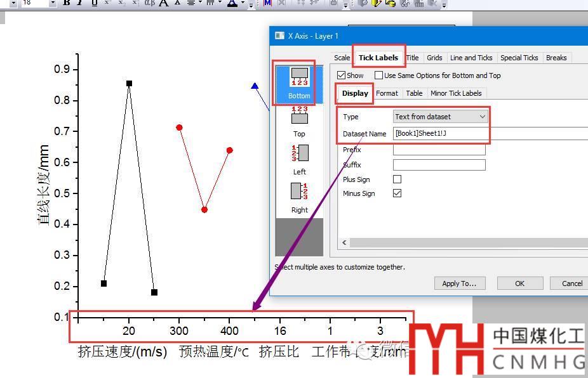Select the Top axis icon
The height and width of the screenshot is (378, 588).
pos(299,116)
